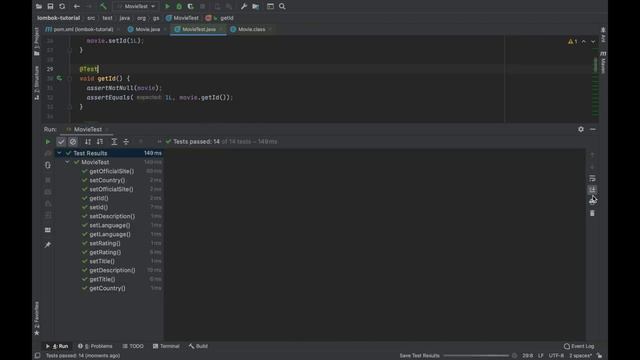Image resolution: width=640 pixels, height=360 pixels.
Task: Select getLanguage() test result
Action: tap(110, 234)
